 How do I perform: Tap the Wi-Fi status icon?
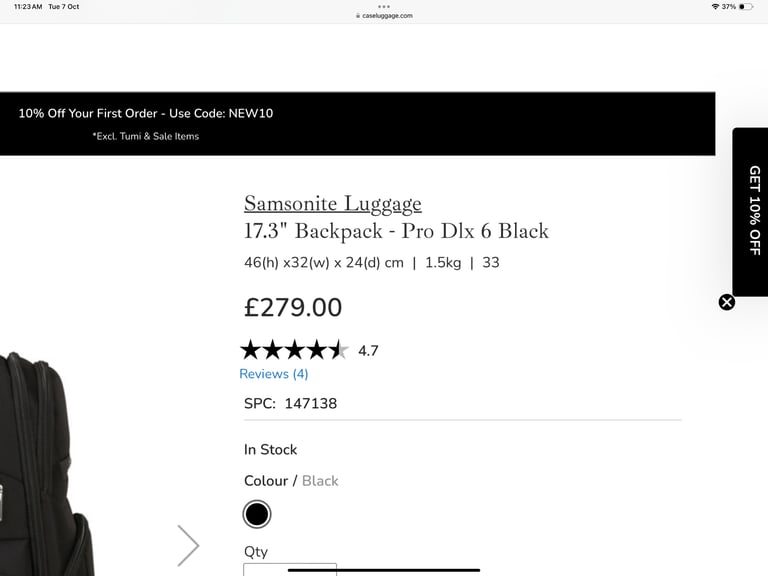(715, 7)
